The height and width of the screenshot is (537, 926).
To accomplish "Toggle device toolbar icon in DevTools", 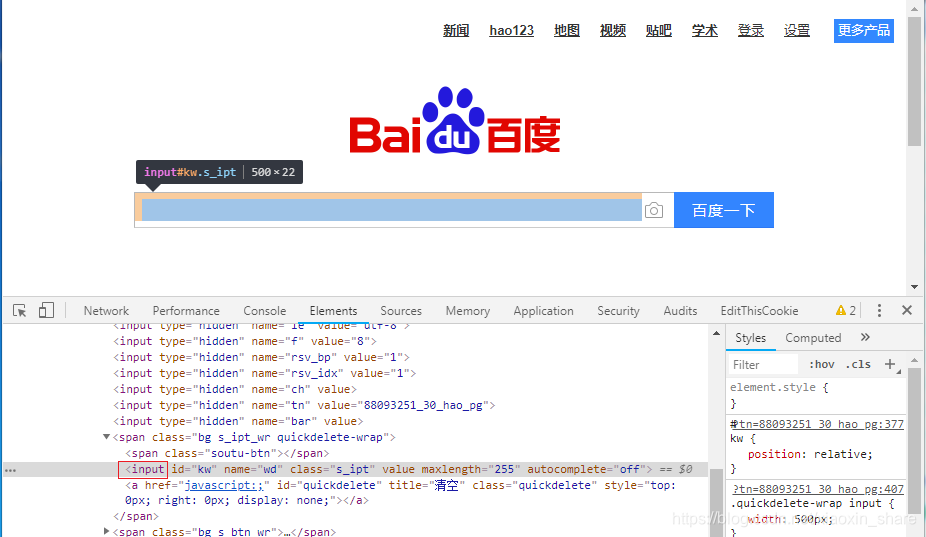I will pos(46,310).
